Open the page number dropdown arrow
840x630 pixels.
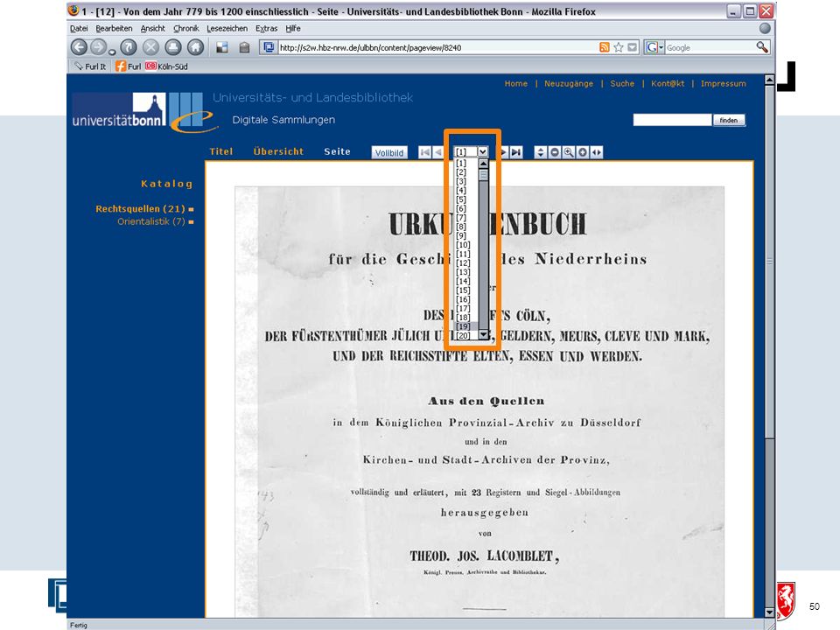[483, 152]
